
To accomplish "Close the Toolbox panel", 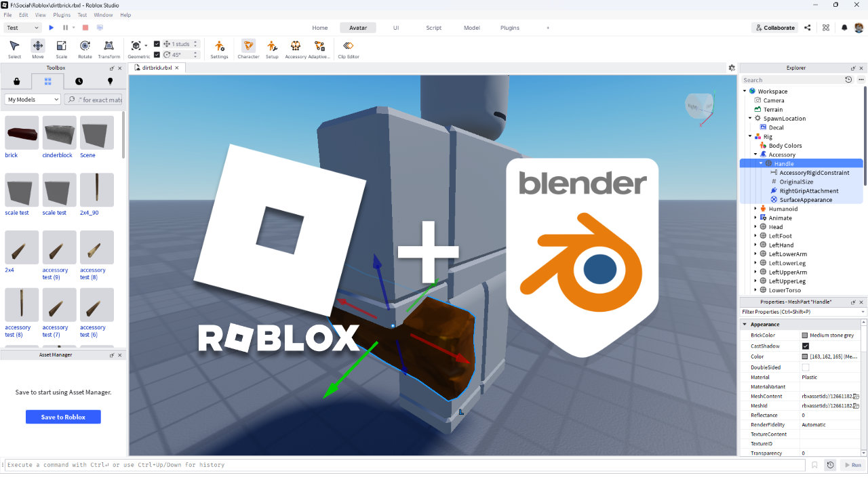I will 120,68.
